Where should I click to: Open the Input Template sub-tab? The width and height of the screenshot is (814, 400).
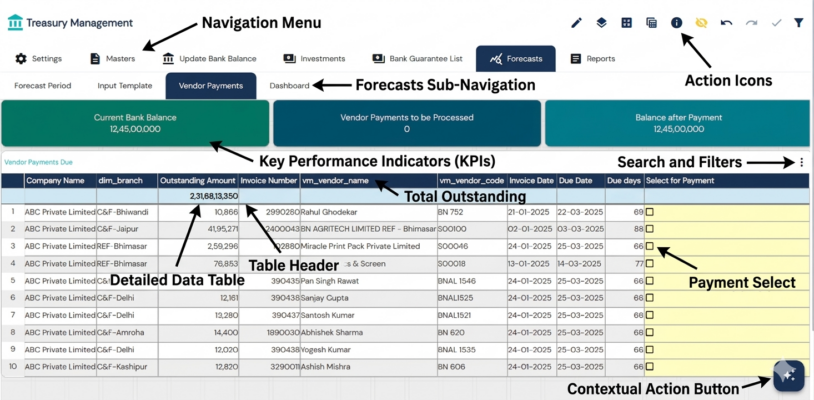(125, 86)
